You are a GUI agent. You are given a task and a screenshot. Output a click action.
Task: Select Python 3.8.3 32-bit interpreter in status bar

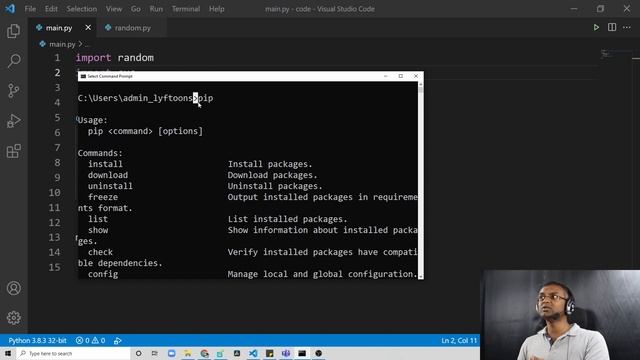[37, 340]
